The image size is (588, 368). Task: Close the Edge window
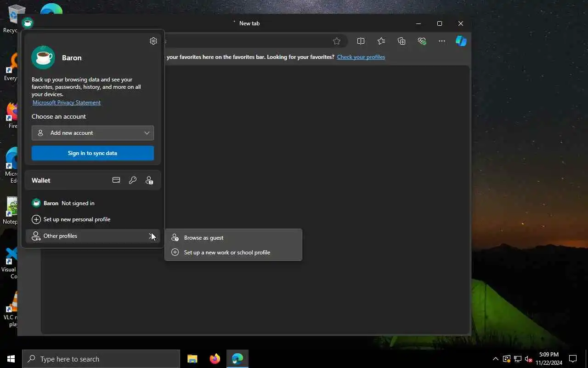point(461,23)
